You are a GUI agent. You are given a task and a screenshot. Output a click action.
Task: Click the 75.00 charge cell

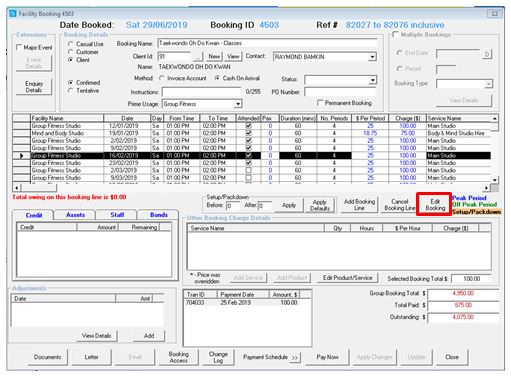click(x=408, y=133)
